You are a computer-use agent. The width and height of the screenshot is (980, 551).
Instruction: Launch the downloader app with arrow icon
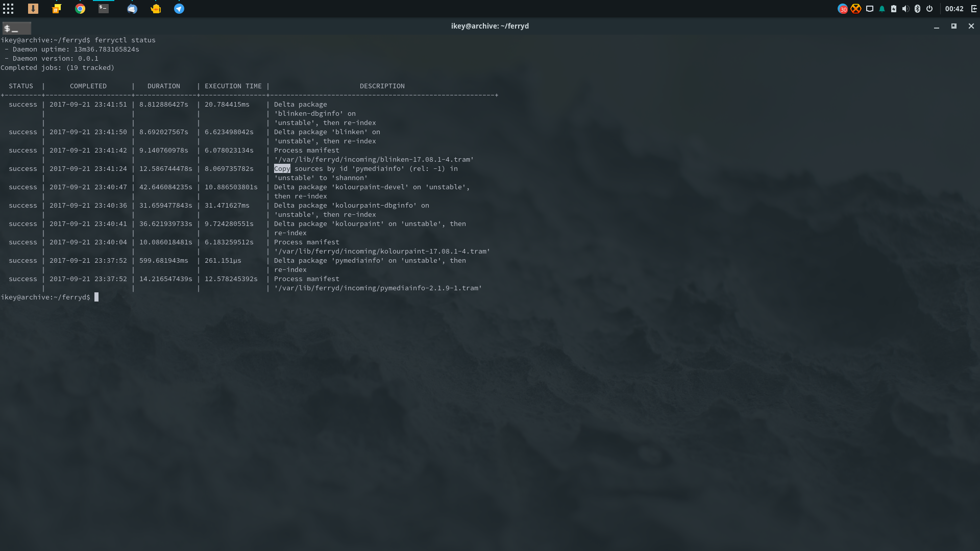click(33, 9)
